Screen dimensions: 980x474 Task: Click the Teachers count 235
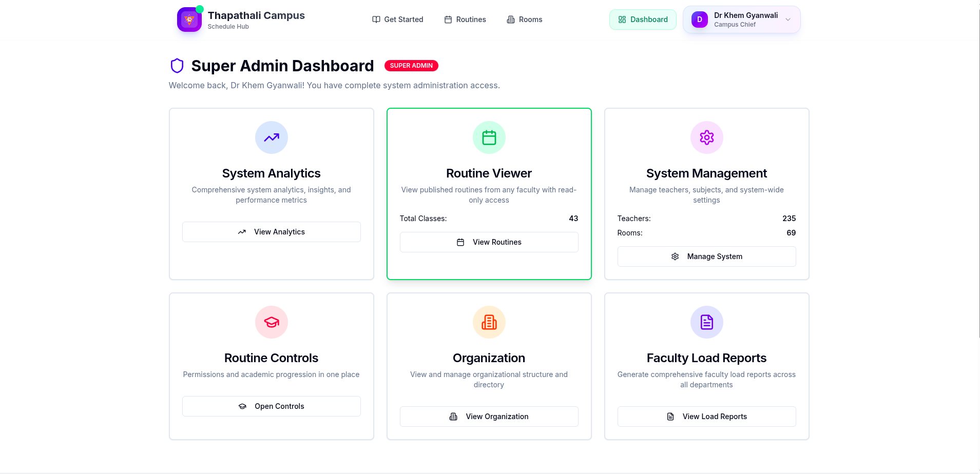789,219
